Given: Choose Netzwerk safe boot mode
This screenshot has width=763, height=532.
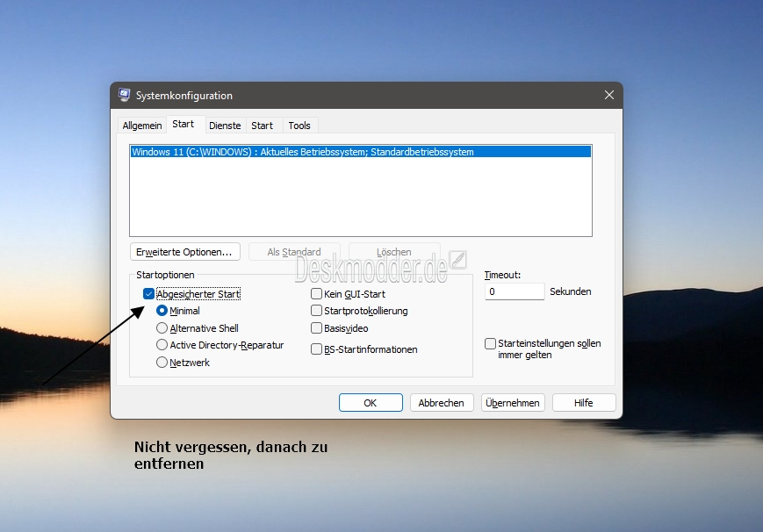Looking at the screenshot, I should 162,363.
